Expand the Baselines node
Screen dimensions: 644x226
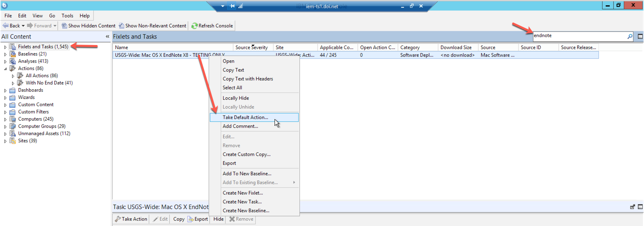[5, 54]
